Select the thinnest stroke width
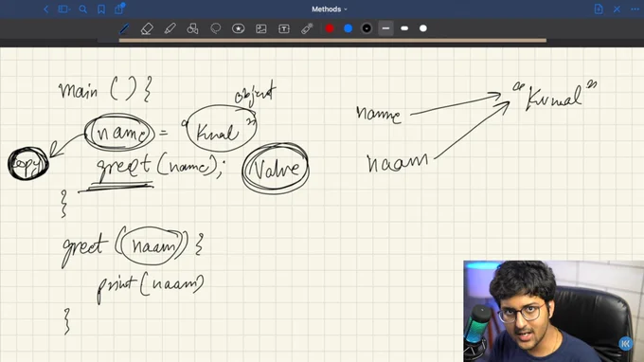The height and width of the screenshot is (362, 644). coord(385,28)
